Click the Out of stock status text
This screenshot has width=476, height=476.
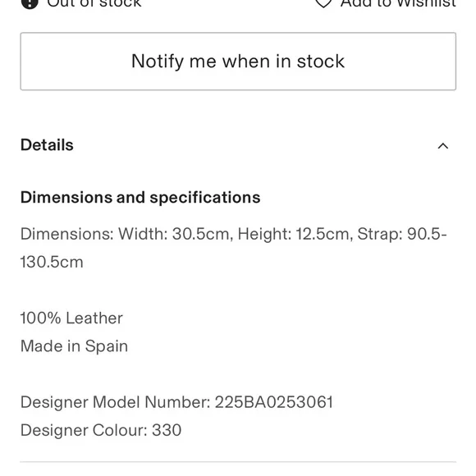(x=94, y=3)
